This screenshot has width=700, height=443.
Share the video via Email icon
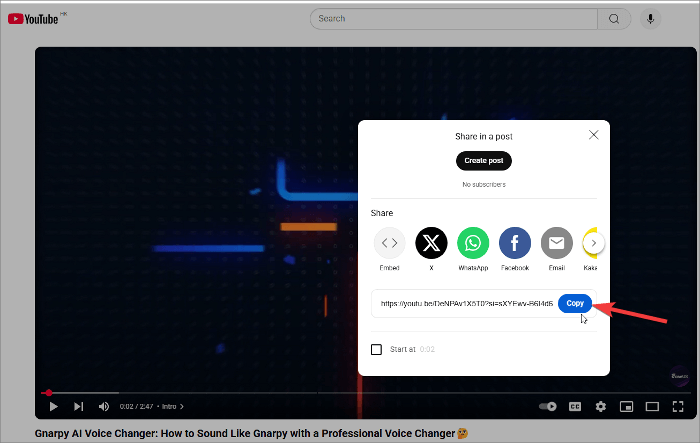coord(557,243)
